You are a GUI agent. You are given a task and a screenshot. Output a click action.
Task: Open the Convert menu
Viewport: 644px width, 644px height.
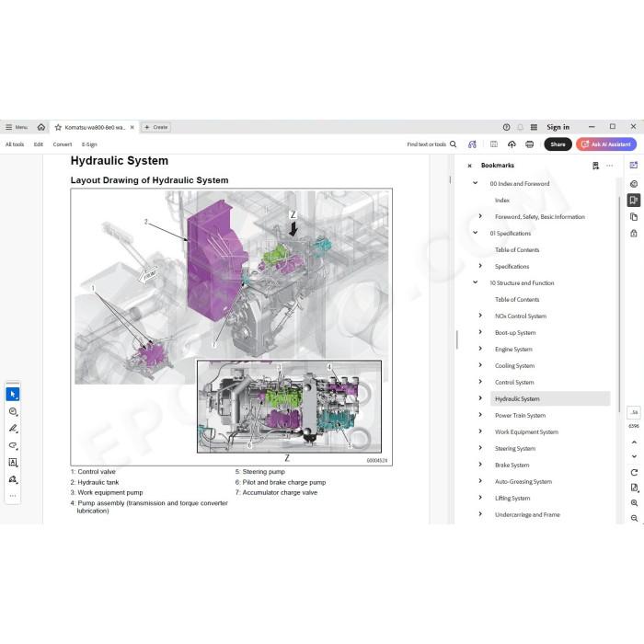click(62, 144)
